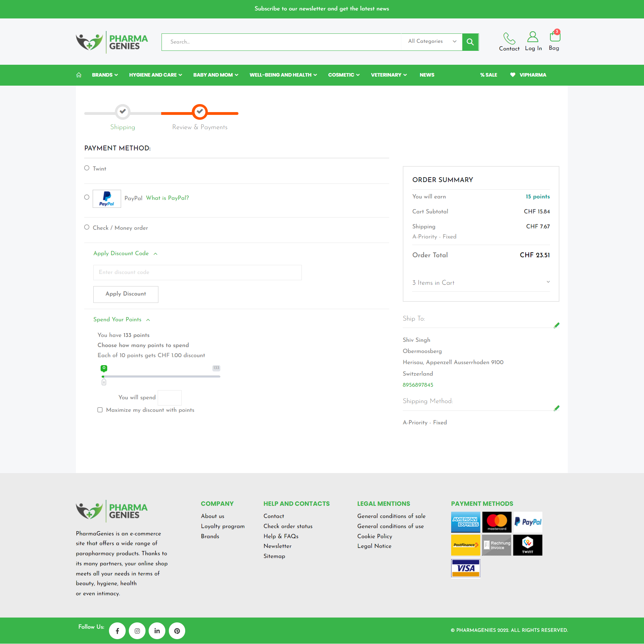Open Hygiene and Care menu
The image size is (644, 644).
click(155, 75)
